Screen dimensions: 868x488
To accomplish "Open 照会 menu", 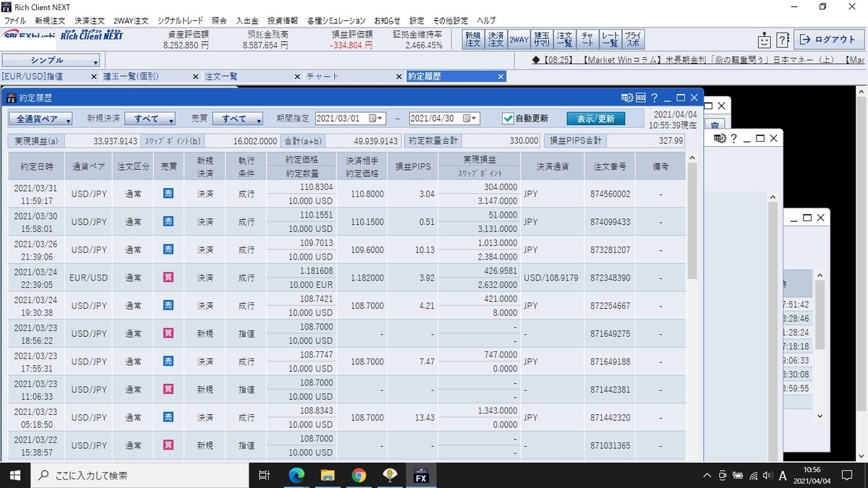I will coord(219,20).
